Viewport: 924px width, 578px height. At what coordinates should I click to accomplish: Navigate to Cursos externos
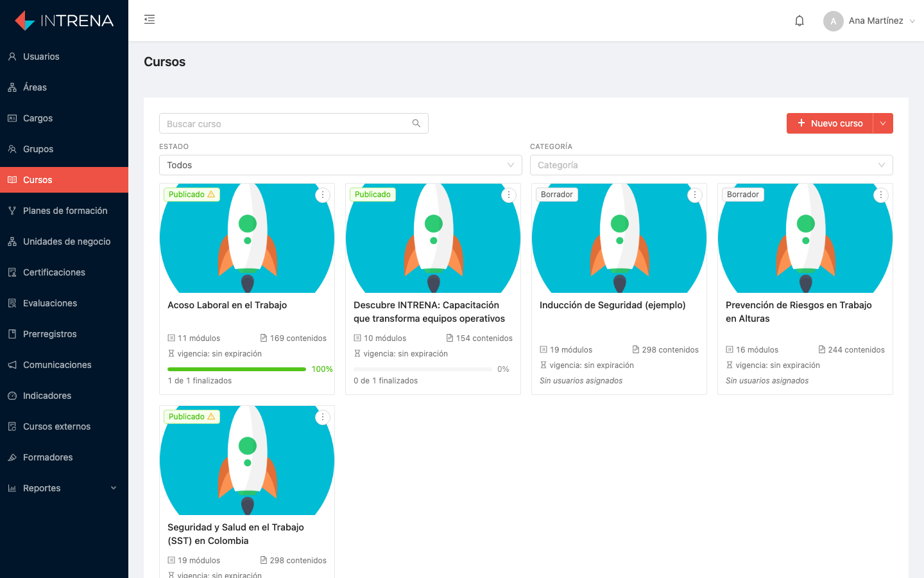[64, 426]
